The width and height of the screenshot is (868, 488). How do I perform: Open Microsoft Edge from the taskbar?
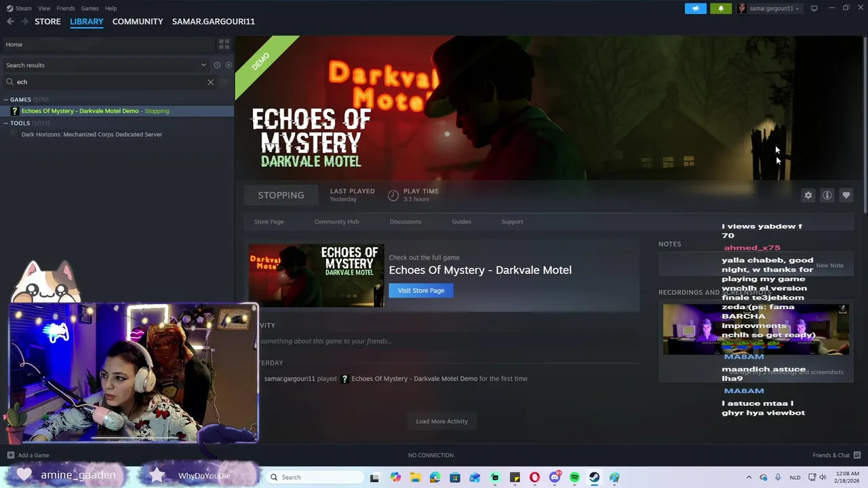(435, 477)
